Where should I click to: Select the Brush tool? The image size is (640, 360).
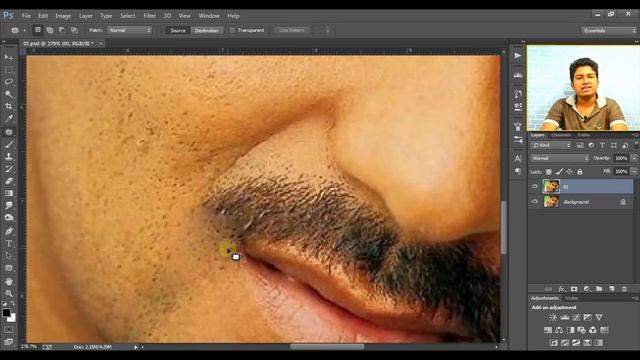tap(9, 144)
